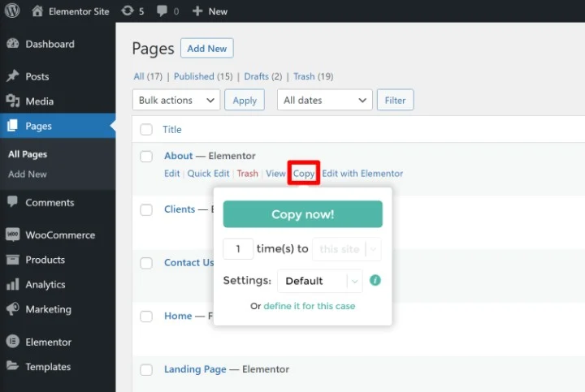585x392 pixels.
Task: Click the red Trash link under About
Action: tap(247, 174)
